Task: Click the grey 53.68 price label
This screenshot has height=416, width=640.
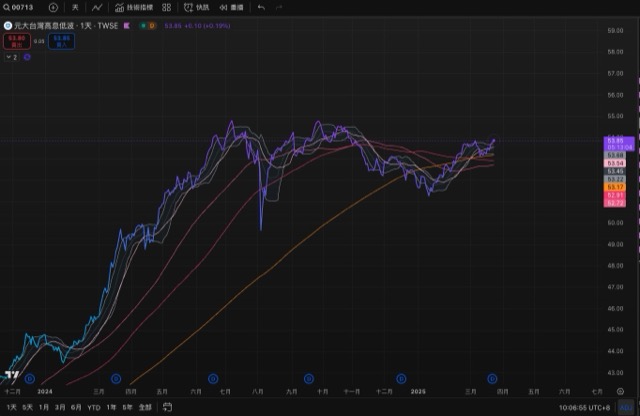Action: (615, 155)
